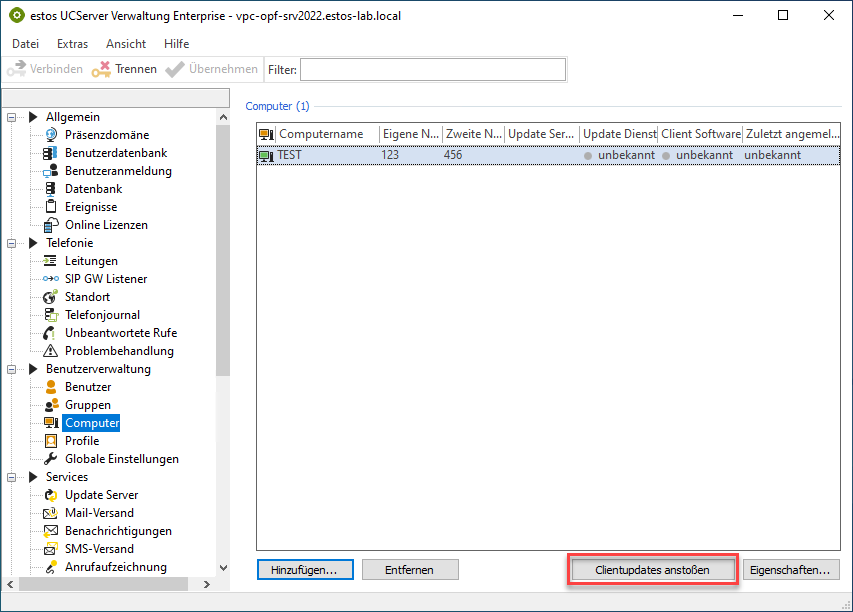Viewport: 853px width, 612px height.
Task: Select the Unbeantwortete Rufe phone icon
Action: coord(51,333)
